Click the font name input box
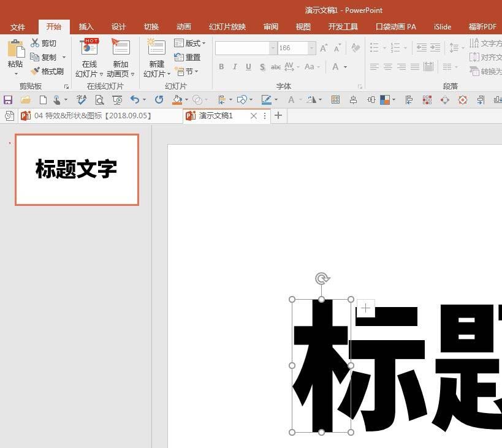 click(x=242, y=48)
